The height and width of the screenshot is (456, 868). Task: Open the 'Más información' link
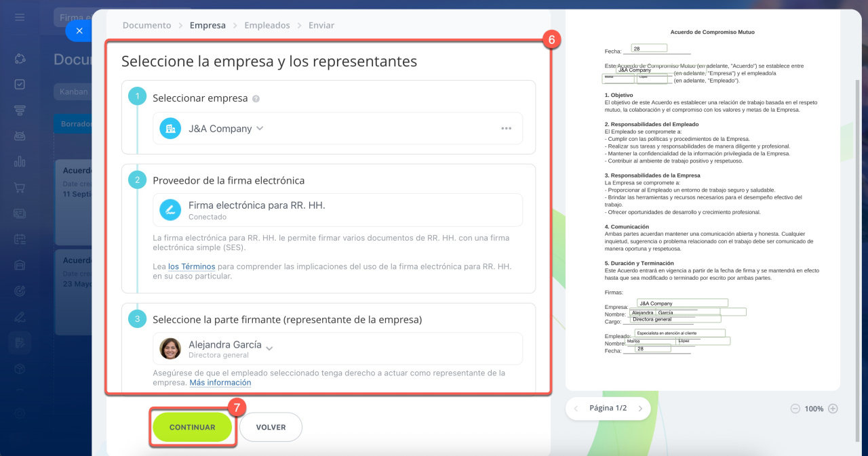220,383
